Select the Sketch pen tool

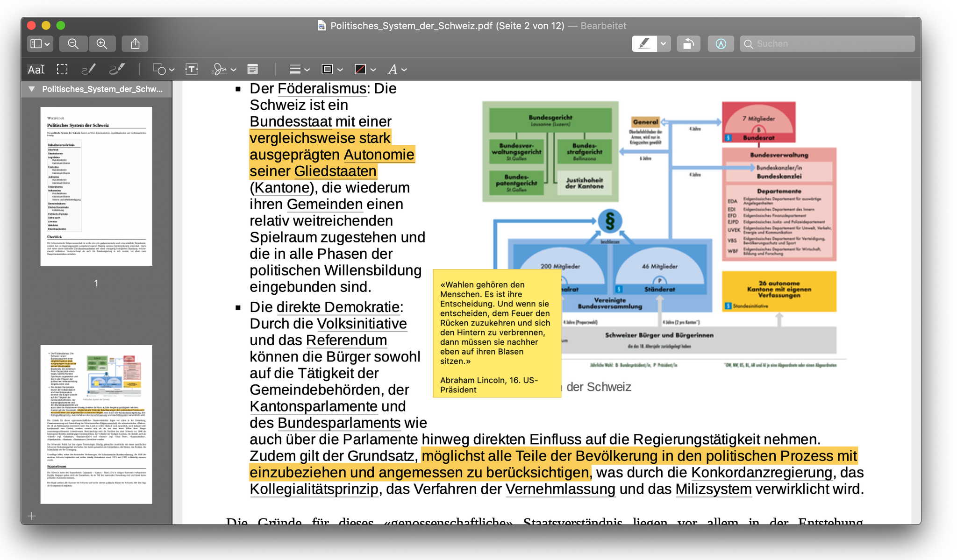(x=88, y=70)
